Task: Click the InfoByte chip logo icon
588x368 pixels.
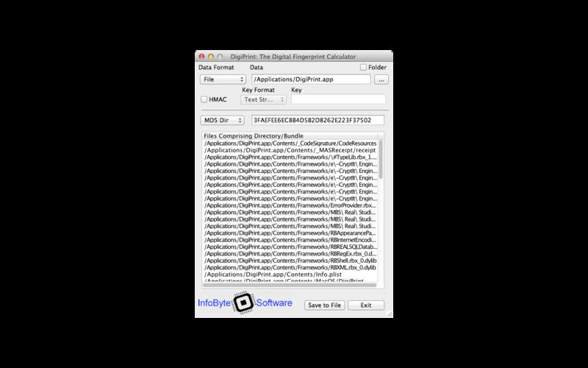Action: 244,302
